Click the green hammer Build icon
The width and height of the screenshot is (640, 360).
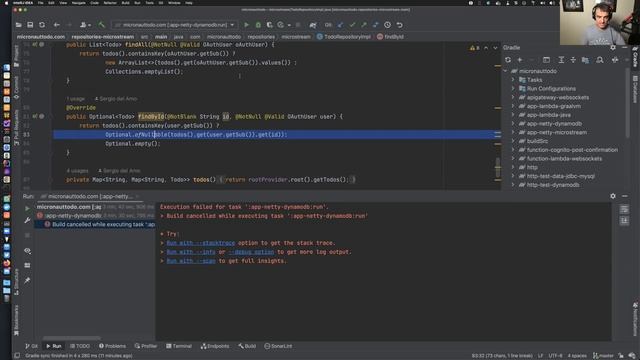coord(101,25)
